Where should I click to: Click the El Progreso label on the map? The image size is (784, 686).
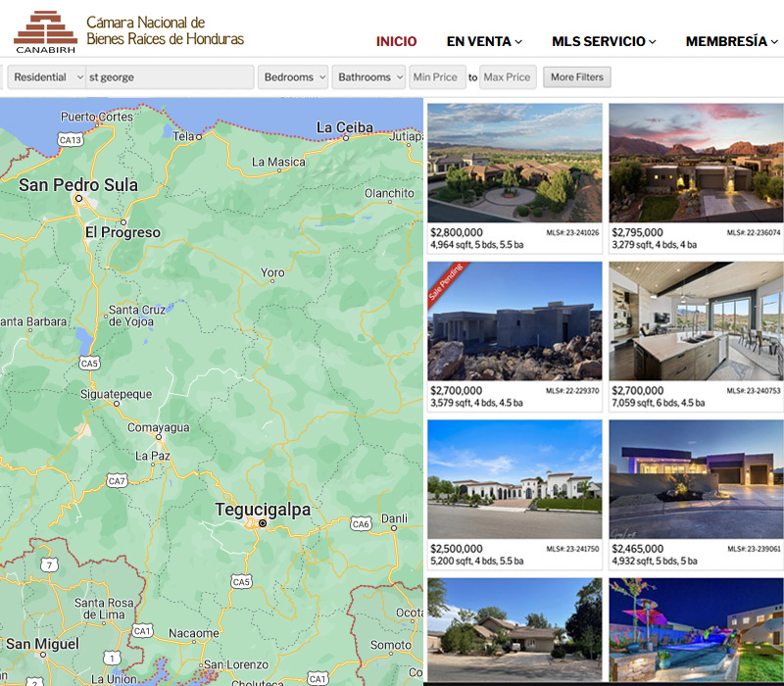[123, 232]
